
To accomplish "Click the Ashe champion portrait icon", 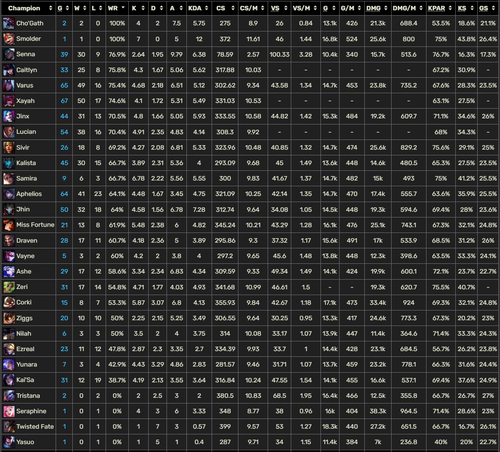I will (9, 271).
